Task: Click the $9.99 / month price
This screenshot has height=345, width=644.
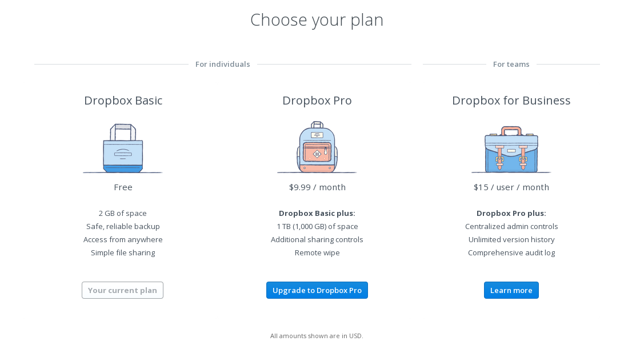Action: (318, 187)
